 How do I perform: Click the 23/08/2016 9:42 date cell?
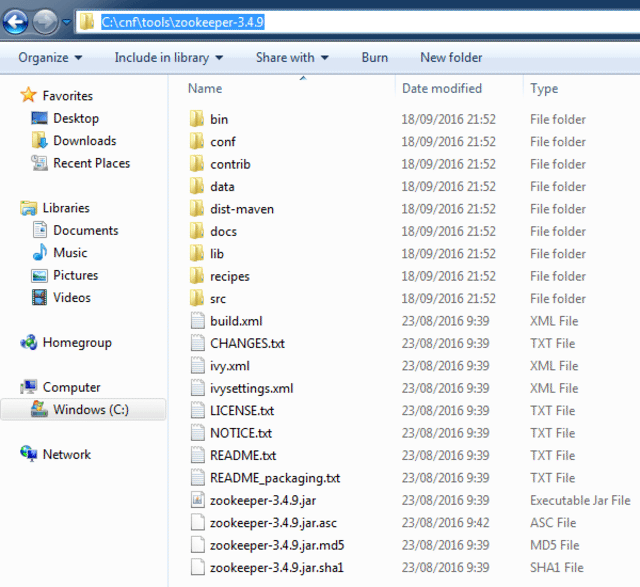[445, 523]
